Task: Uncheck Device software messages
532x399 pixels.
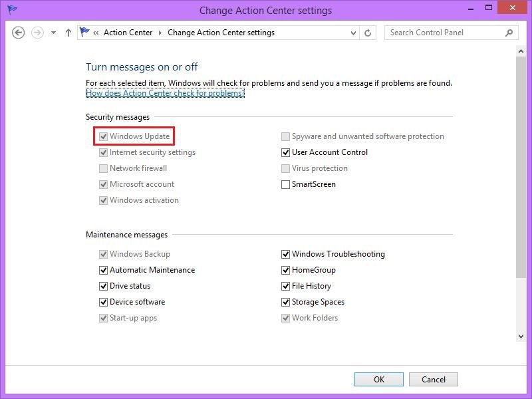Action: click(x=103, y=302)
